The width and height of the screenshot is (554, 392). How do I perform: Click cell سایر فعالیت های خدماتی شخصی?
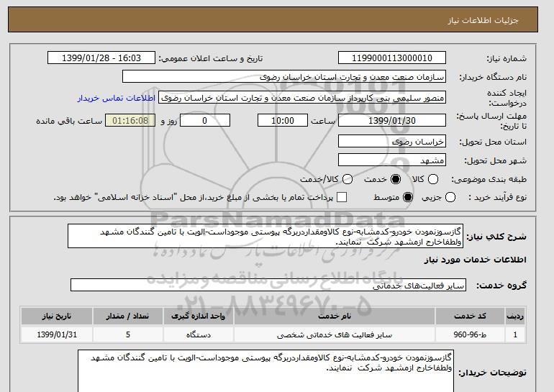pos(335,334)
